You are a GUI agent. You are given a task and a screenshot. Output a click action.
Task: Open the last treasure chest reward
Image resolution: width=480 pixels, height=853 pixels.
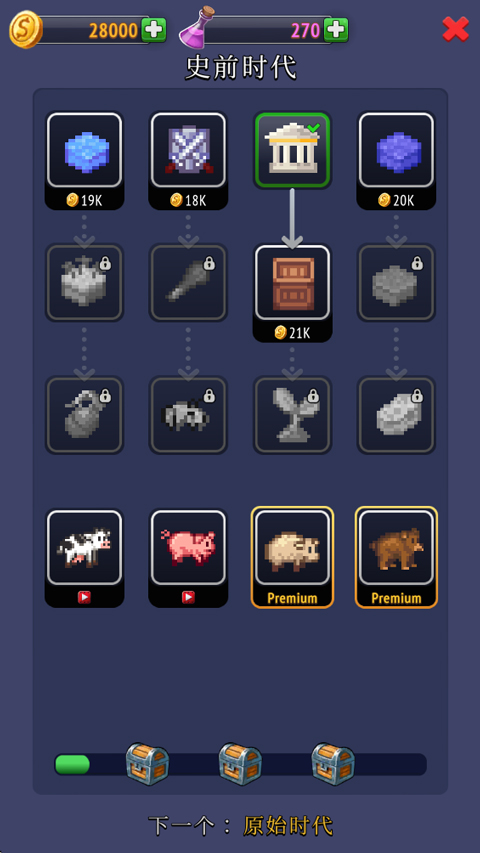coord(333,764)
